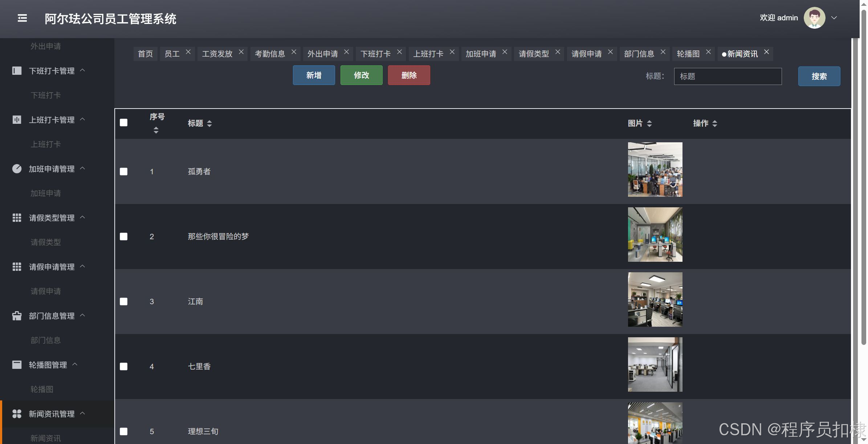Screen dimensions: 868x444
Task: Click the 上班打卡管理 sidebar icon
Action: [17, 120]
